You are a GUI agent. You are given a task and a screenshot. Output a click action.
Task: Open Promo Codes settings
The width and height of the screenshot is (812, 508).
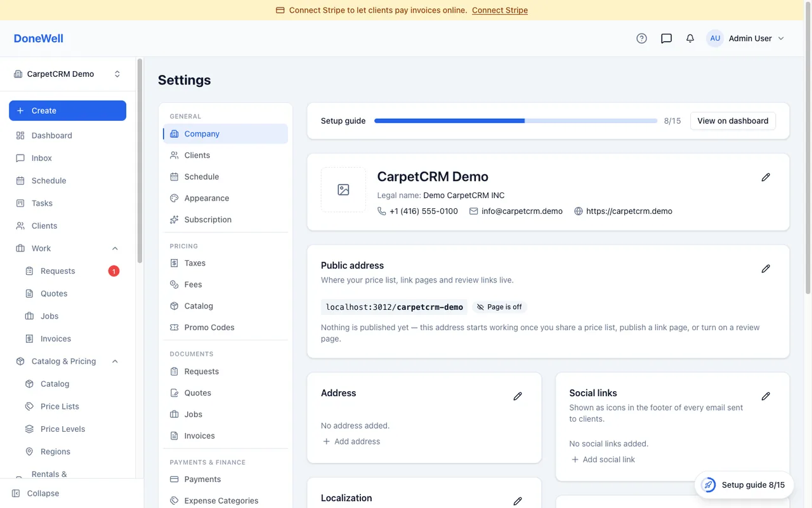[225, 328]
